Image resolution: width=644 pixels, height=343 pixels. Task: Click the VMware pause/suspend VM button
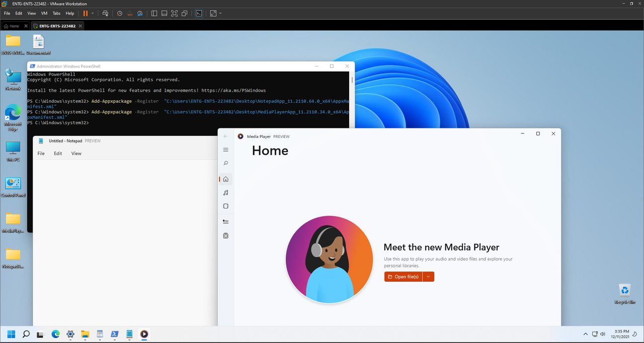[x=85, y=13]
